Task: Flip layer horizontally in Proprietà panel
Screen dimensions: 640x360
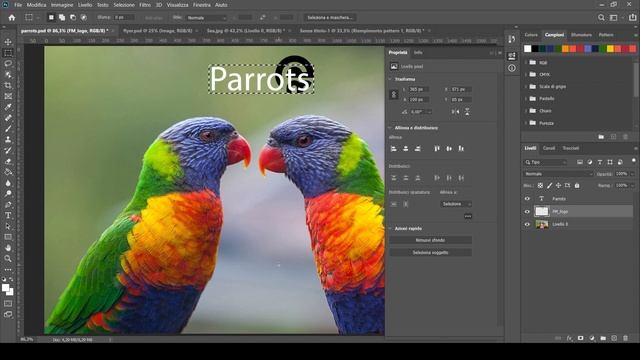Action: [x=456, y=111]
